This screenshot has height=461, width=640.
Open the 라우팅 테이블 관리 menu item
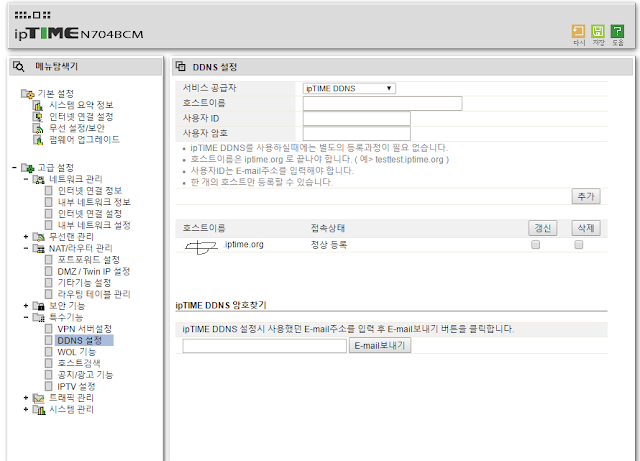pyautogui.click(x=94, y=294)
